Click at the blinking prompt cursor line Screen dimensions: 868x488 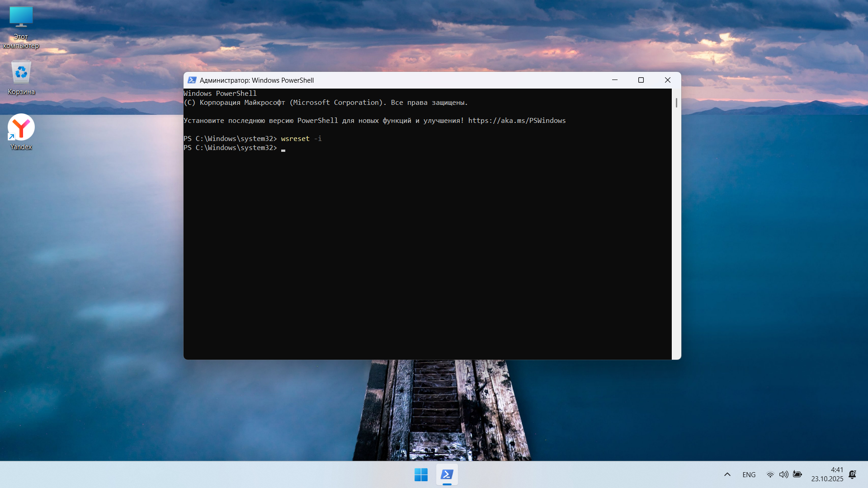[x=283, y=148]
